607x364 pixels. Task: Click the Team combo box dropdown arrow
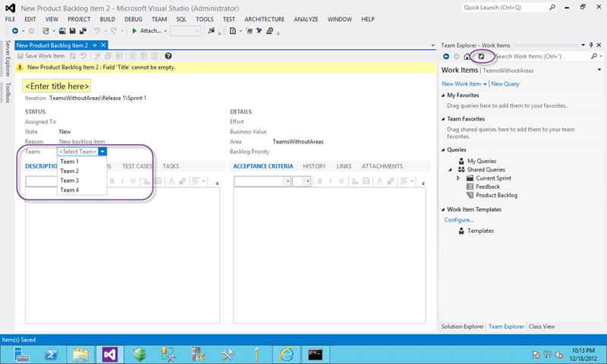click(x=102, y=152)
